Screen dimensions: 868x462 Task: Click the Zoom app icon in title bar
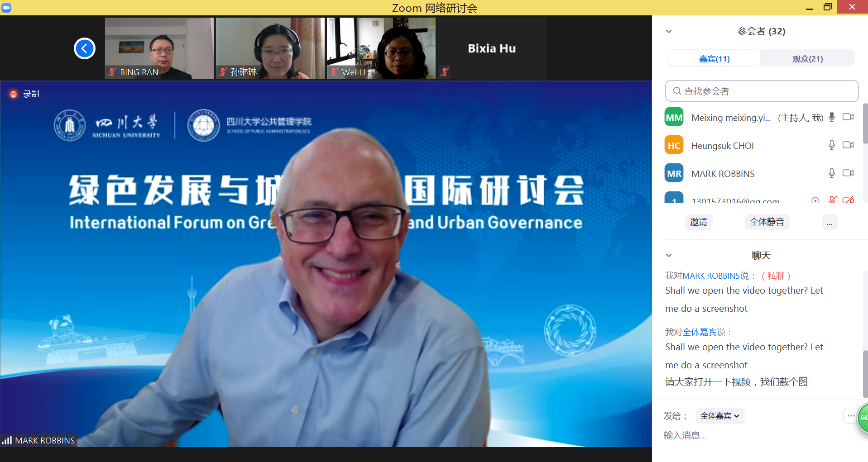coord(6,7)
